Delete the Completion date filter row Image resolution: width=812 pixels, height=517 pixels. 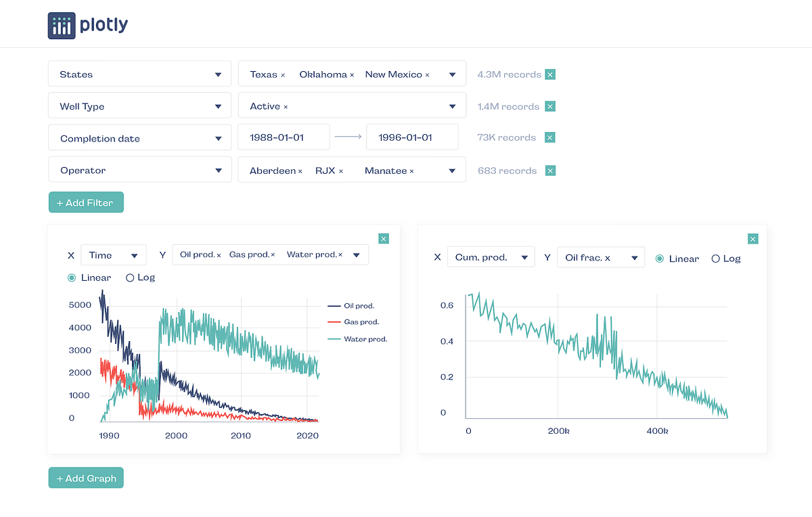(550, 137)
